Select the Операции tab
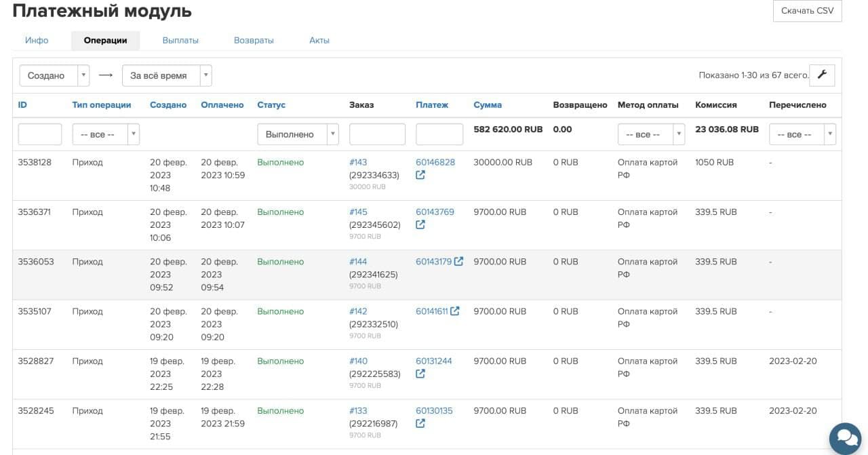Image resolution: width=868 pixels, height=455 pixels. coord(106,40)
